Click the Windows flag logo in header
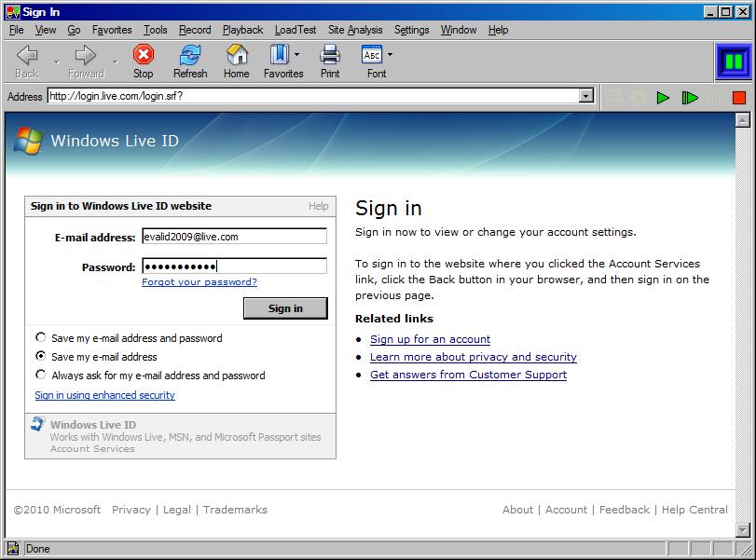756x560 pixels. click(28, 141)
